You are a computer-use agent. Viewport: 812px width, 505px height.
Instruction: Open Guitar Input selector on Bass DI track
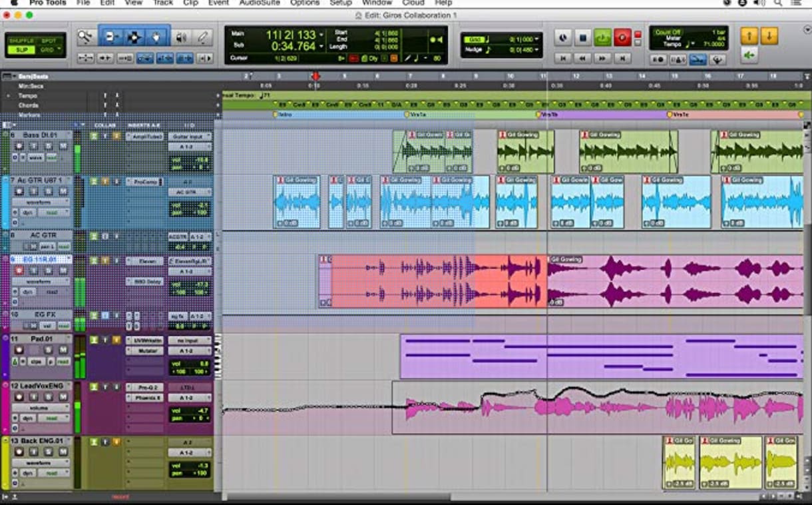190,136
